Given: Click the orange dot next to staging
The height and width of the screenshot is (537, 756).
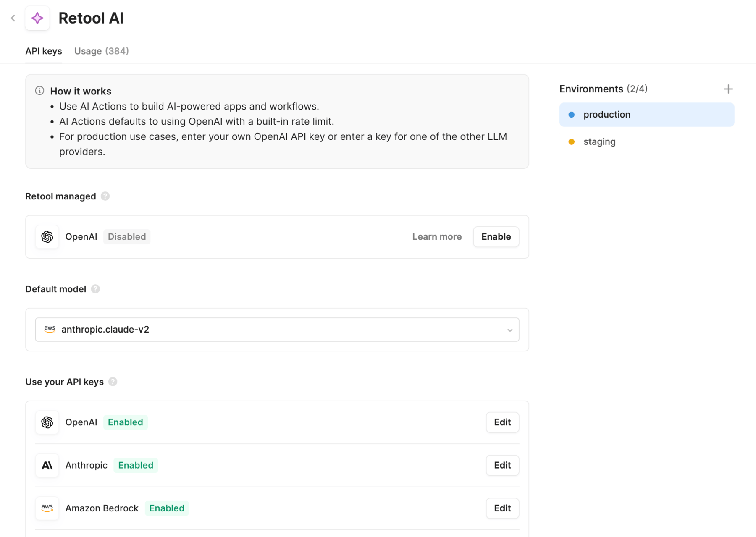Looking at the screenshot, I should (572, 142).
